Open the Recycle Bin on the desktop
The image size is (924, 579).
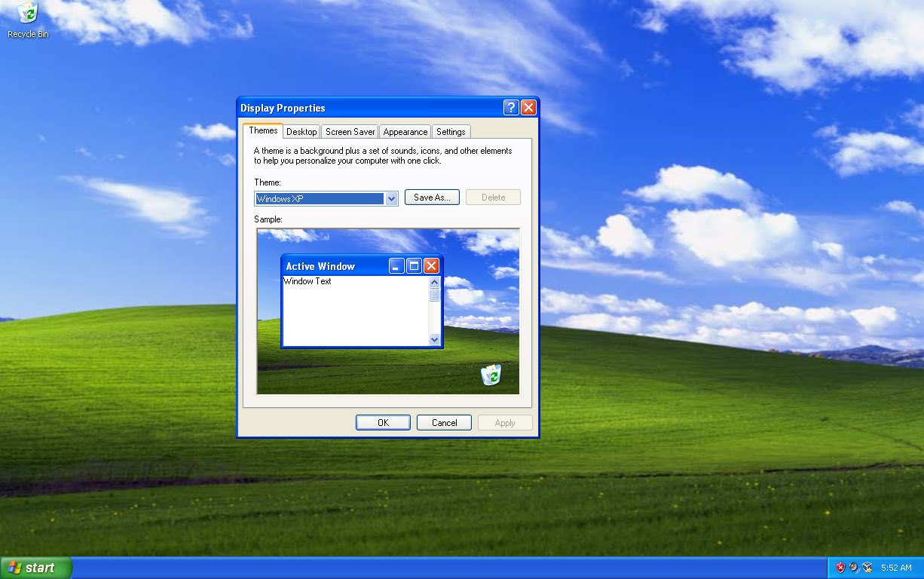26,13
